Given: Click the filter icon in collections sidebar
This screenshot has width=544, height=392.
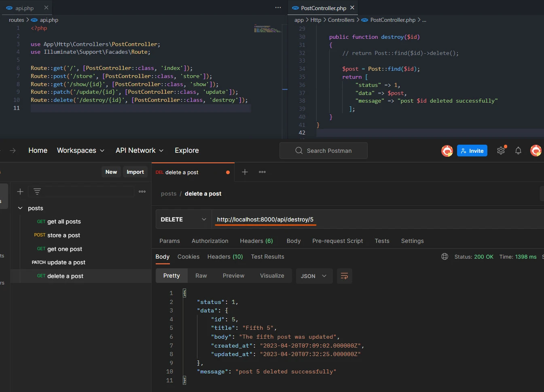Looking at the screenshot, I should coord(37,192).
